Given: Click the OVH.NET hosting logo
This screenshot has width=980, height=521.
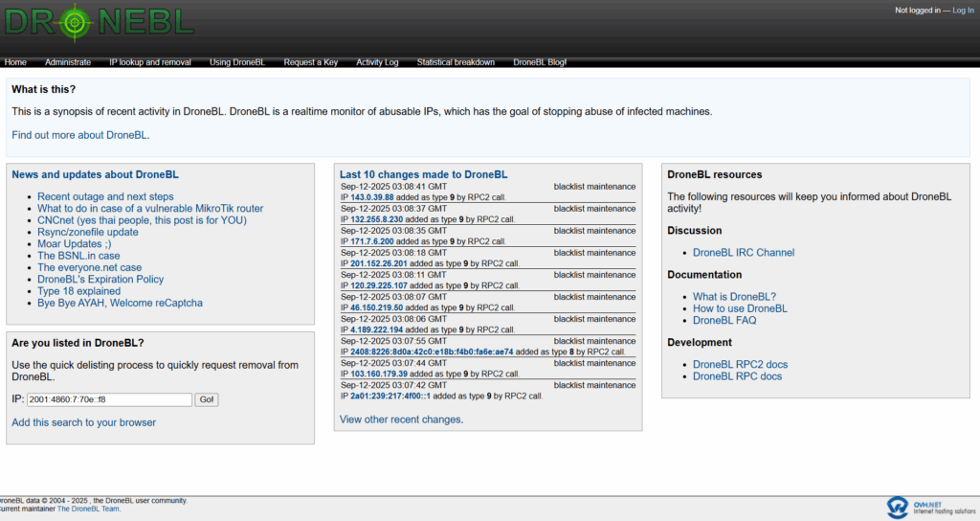Looking at the screenshot, I should click(x=931, y=508).
